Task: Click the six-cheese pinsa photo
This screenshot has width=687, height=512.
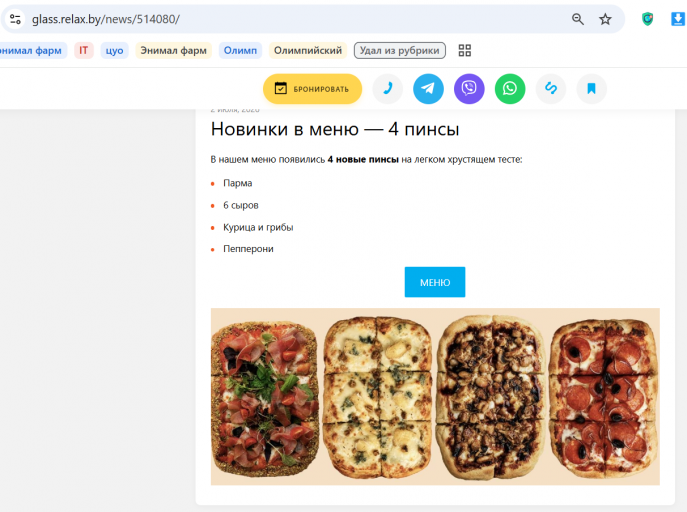Action: [378, 397]
